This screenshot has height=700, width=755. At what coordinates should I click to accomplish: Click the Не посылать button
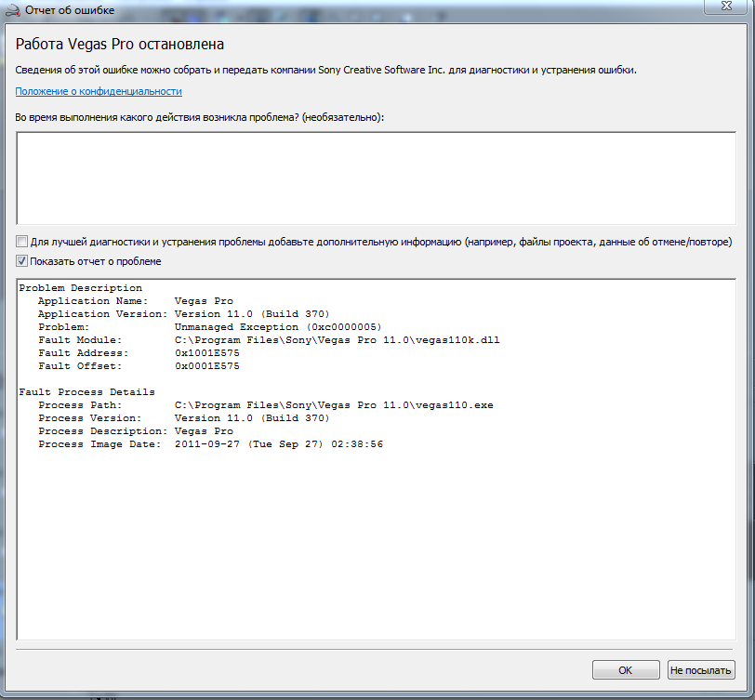(x=701, y=669)
